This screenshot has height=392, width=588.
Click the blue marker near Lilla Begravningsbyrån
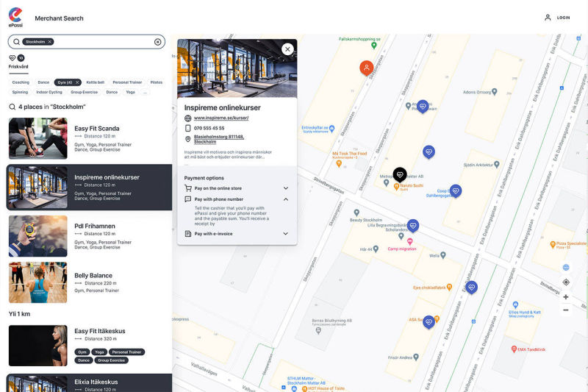pyautogui.click(x=413, y=226)
